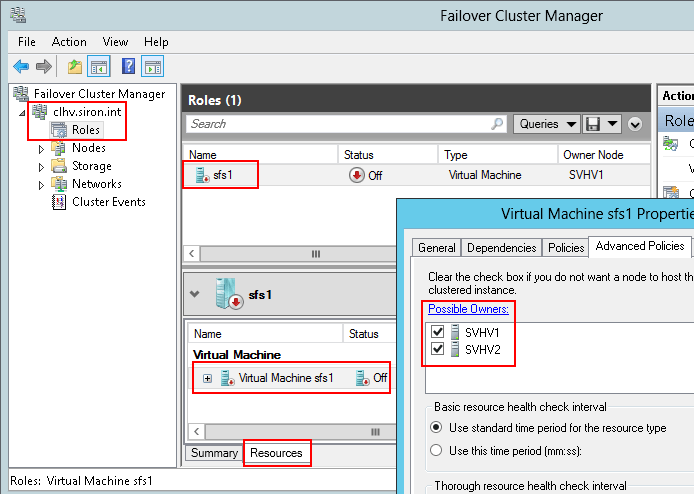Expand the Virtual Machine sfs1 plus box
Image resolution: width=694 pixels, height=494 pixels.
coord(207,378)
